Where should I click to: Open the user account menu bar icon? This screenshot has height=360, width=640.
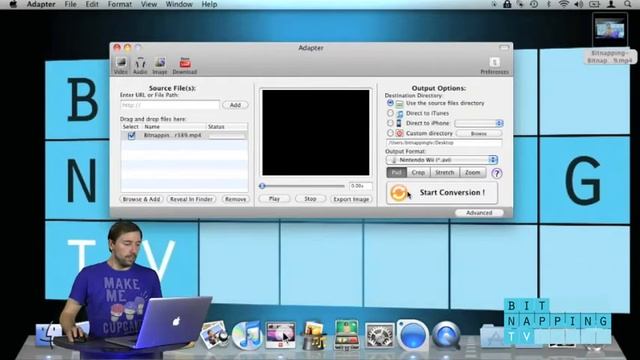(611, 4)
